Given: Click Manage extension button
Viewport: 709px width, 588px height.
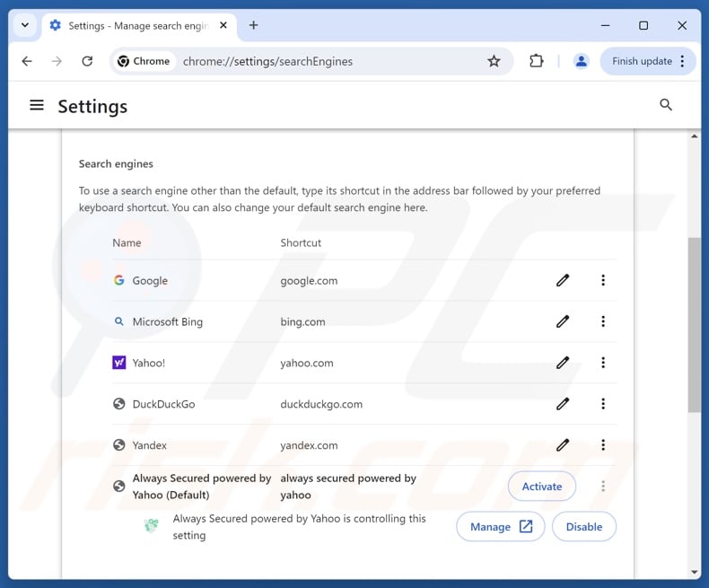Looking at the screenshot, I should click(501, 527).
